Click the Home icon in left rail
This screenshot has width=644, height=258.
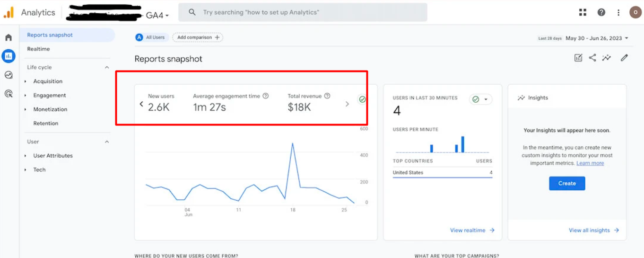pyautogui.click(x=9, y=37)
